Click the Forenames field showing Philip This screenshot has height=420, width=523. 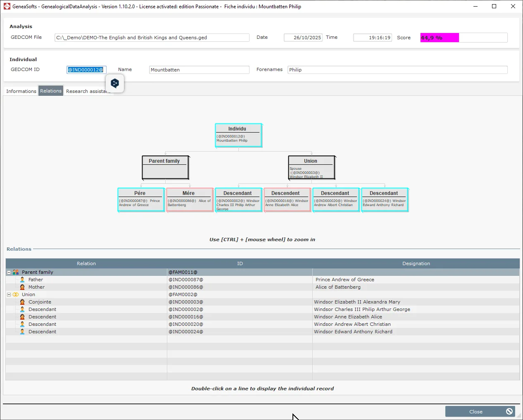point(397,69)
